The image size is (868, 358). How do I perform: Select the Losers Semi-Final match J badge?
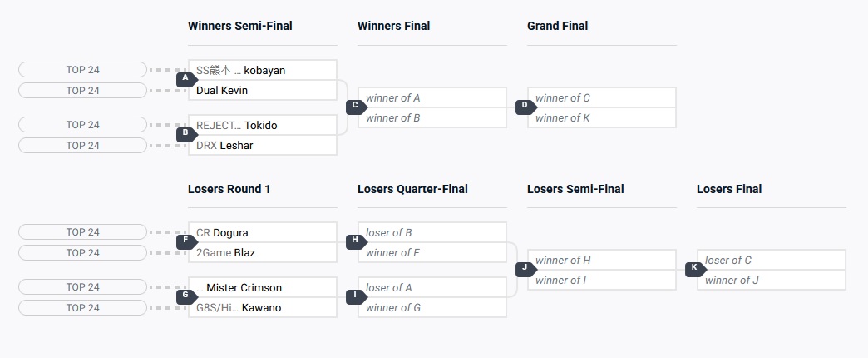[x=525, y=268]
